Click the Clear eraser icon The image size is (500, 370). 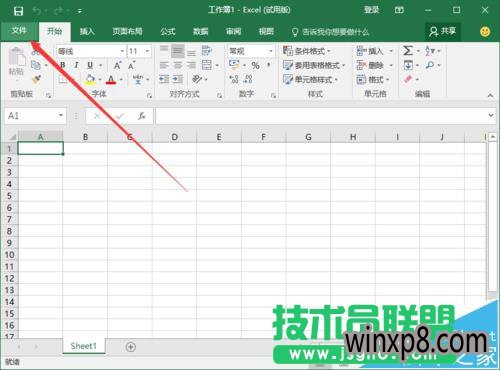click(x=408, y=79)
